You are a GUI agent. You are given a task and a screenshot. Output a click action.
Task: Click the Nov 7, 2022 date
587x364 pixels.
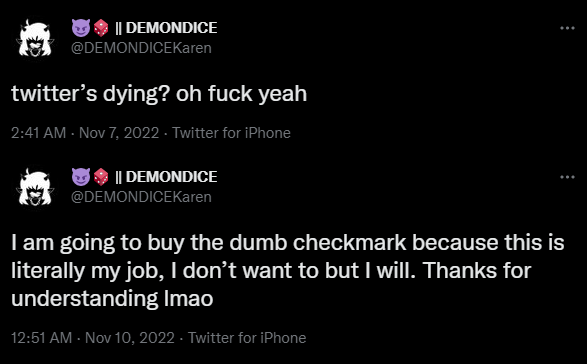tap(119, 133)
